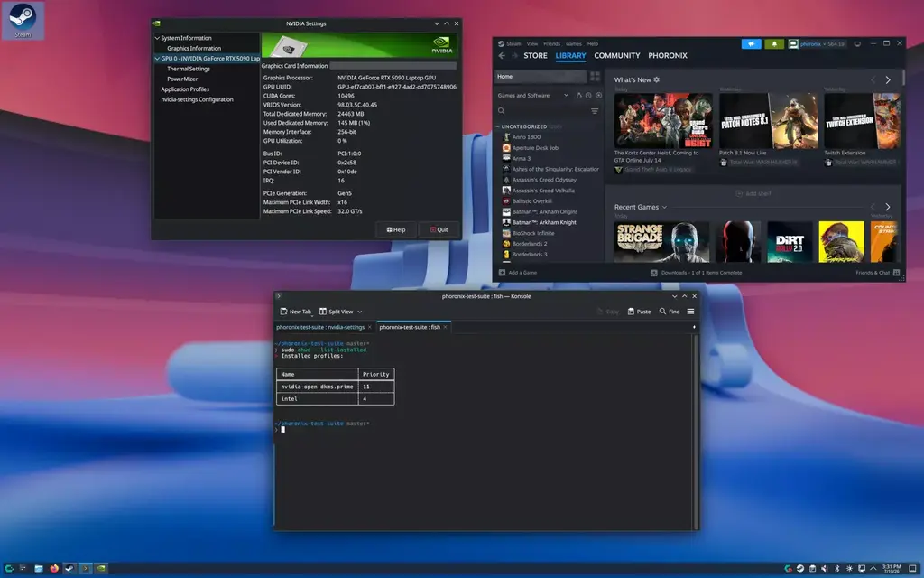Open Bluetooth tray icon

[836, 569]
